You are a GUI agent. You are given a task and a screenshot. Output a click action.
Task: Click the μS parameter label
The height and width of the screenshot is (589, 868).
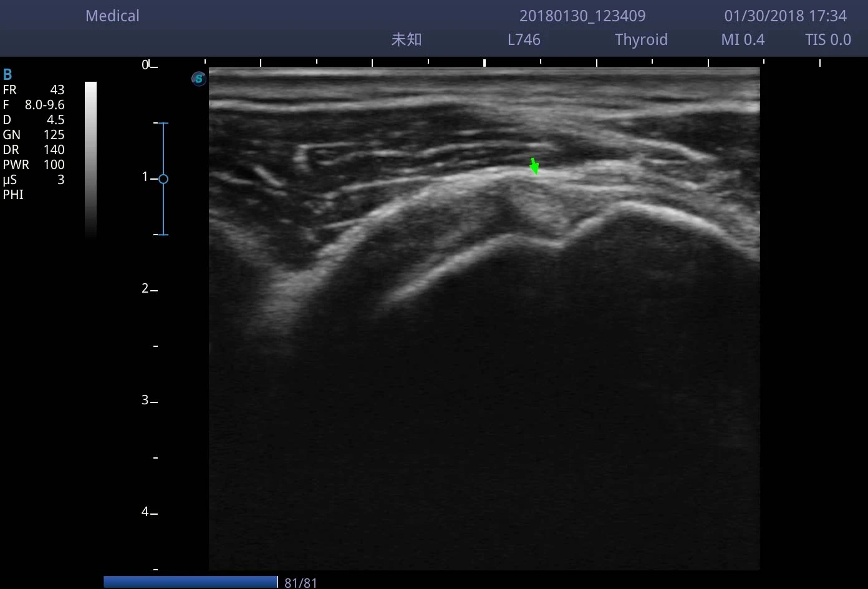[x=9, y=180]
